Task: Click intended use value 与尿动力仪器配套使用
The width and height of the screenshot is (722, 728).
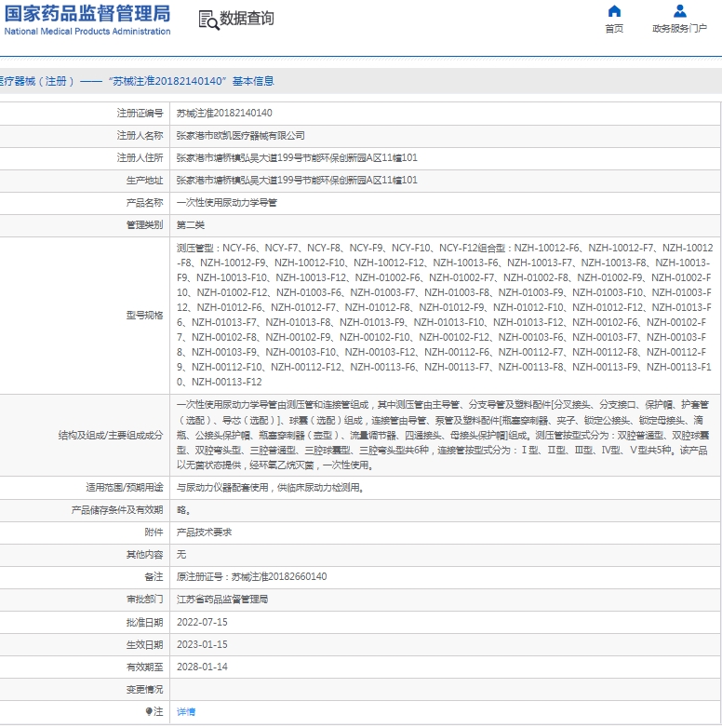Action: click(270, 488)
